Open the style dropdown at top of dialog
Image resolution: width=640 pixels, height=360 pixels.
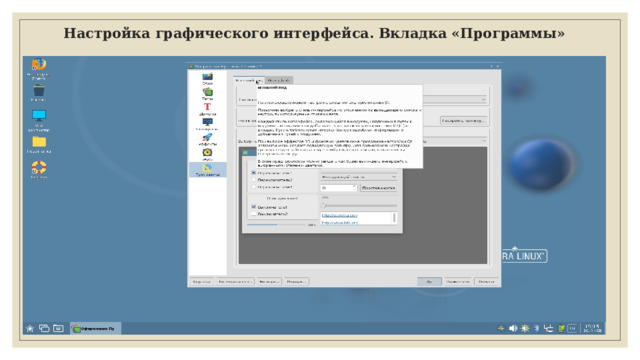click(455, 99)
